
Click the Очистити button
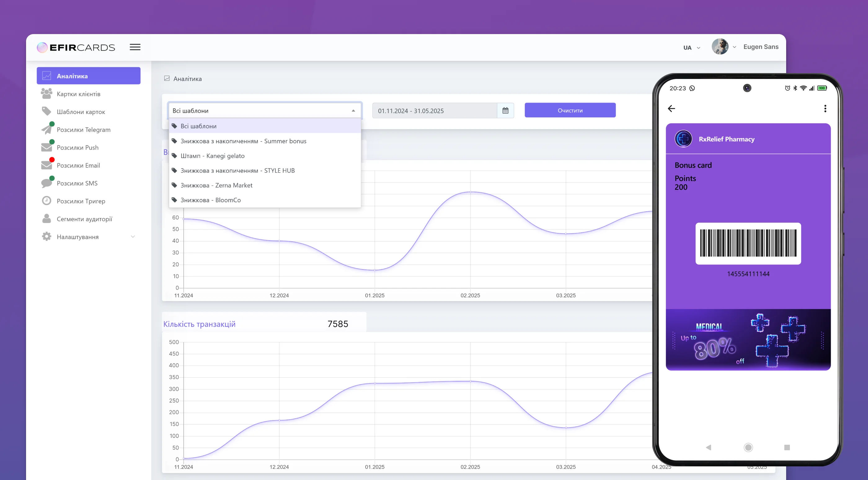[570, 111]
